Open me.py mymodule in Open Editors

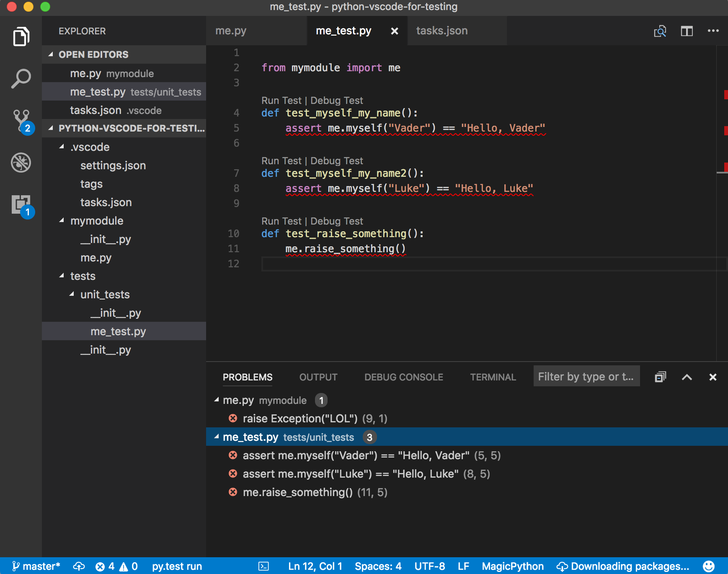124,73
